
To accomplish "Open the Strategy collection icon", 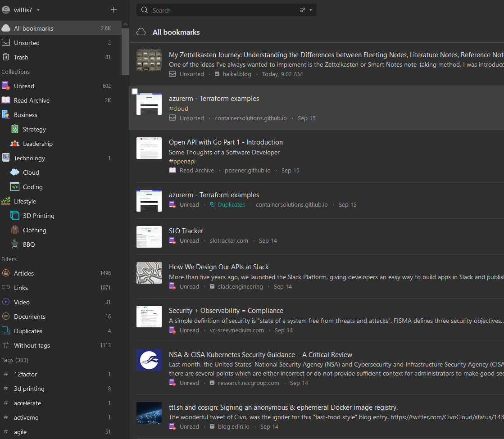I will [15, 129].
